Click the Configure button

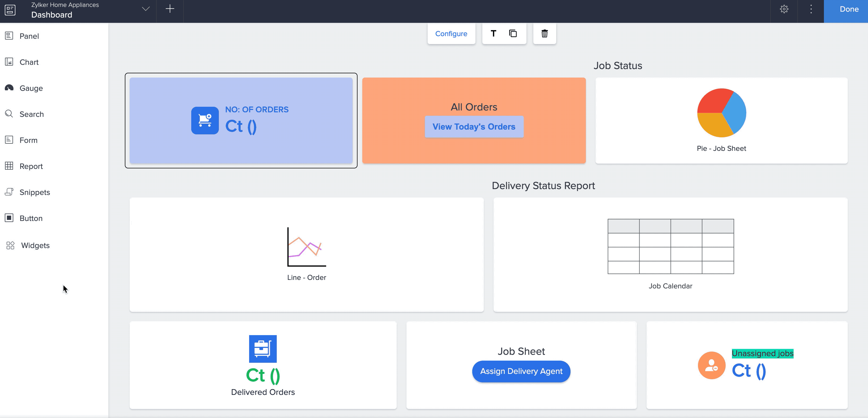coord(451,34)
